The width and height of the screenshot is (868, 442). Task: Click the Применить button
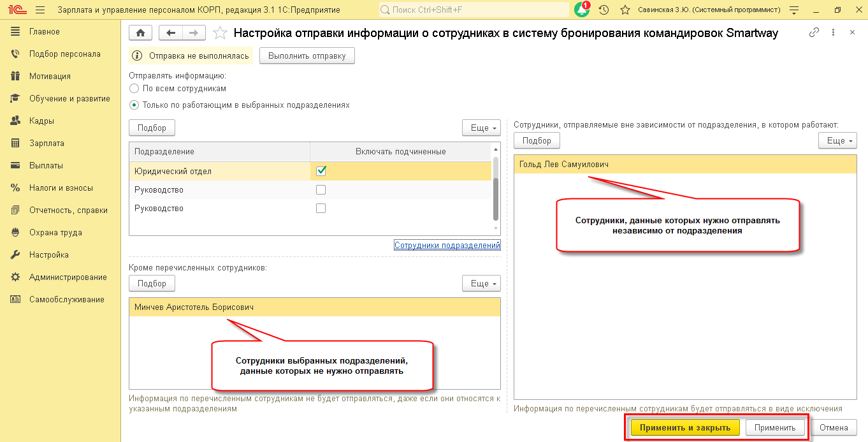coord(775,427)
